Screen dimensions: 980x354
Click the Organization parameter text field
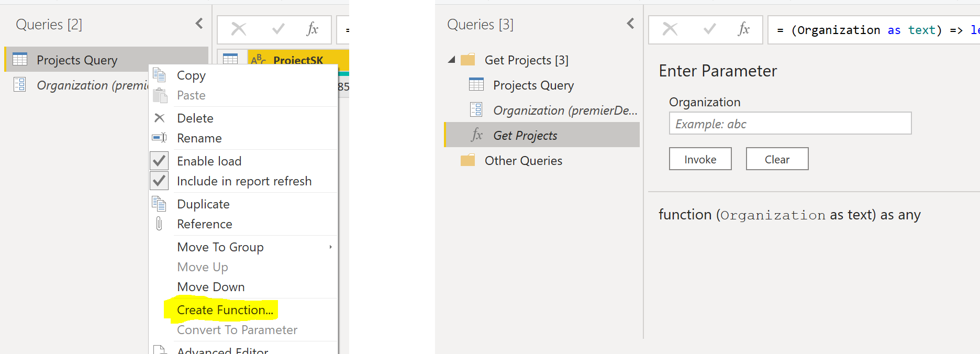point(790,124)
